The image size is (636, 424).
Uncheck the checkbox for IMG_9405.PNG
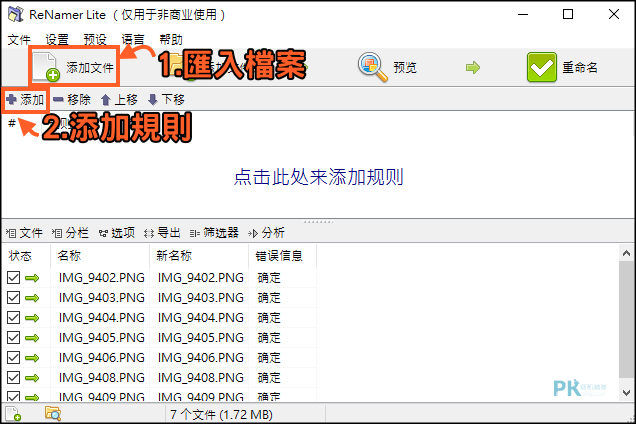point(13,337)
